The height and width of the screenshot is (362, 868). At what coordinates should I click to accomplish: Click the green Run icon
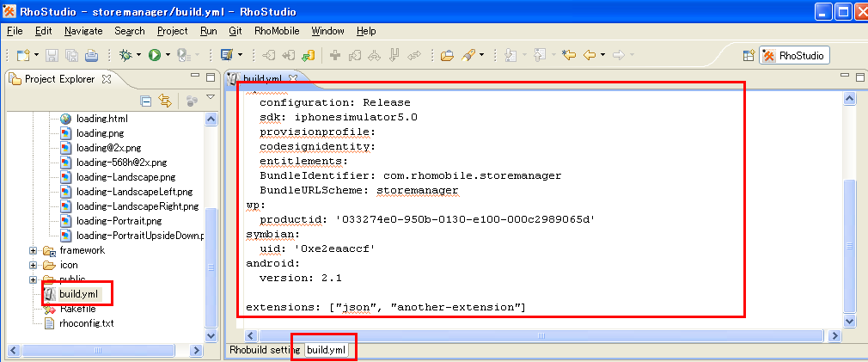[155, 55]
